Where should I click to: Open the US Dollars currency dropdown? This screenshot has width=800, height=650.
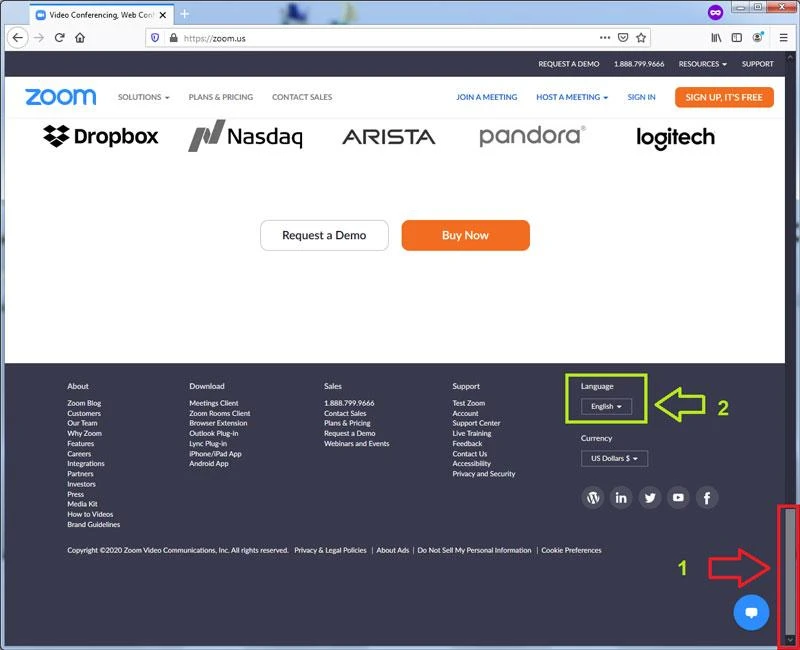click(614, 459)
